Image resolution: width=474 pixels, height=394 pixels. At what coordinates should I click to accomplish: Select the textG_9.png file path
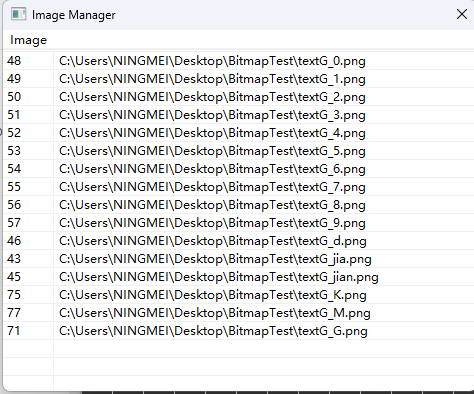(212, 223)
